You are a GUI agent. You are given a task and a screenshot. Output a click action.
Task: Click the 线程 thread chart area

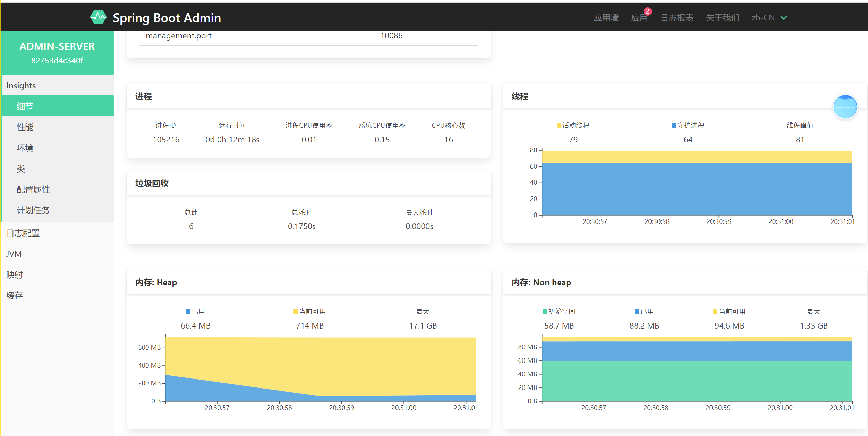tap(697, 183)
